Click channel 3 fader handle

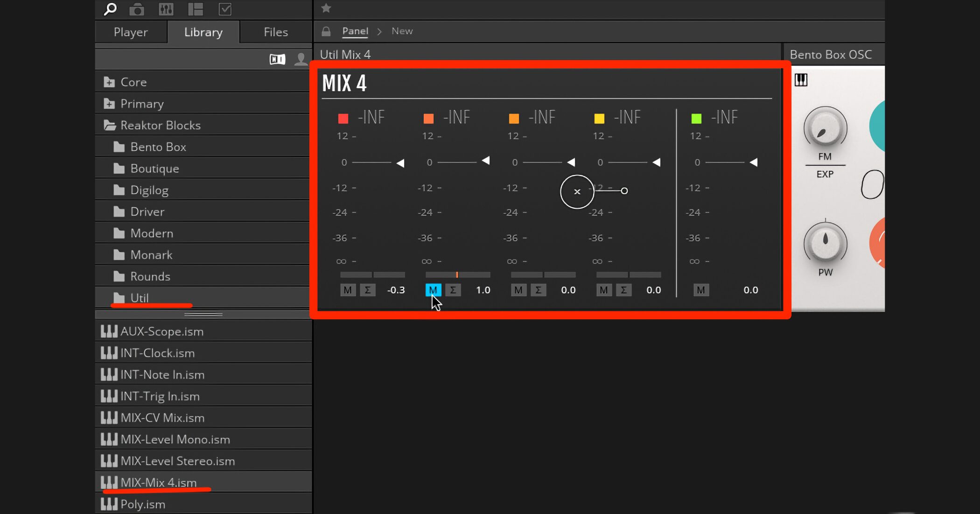(571, 162)
